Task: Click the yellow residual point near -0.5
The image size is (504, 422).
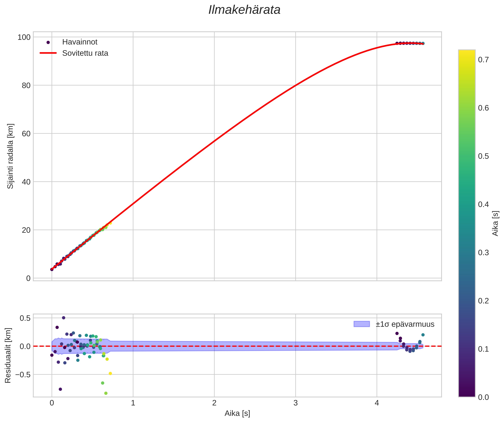Action: pyautogui.click(x=110, y=374)
